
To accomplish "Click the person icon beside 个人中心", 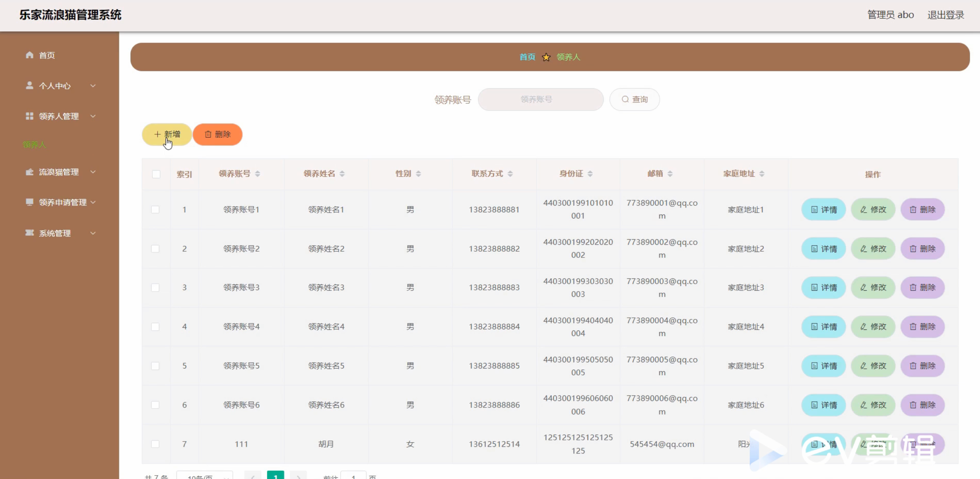I will coord(29,85).
